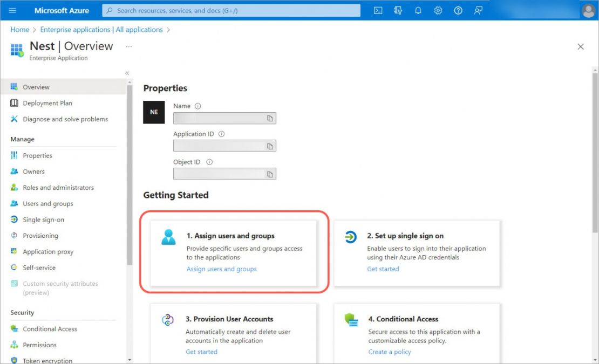The height and width of the screenshot is (364, 599).
Task: Click the Name text field
Action: coord(224,118)
